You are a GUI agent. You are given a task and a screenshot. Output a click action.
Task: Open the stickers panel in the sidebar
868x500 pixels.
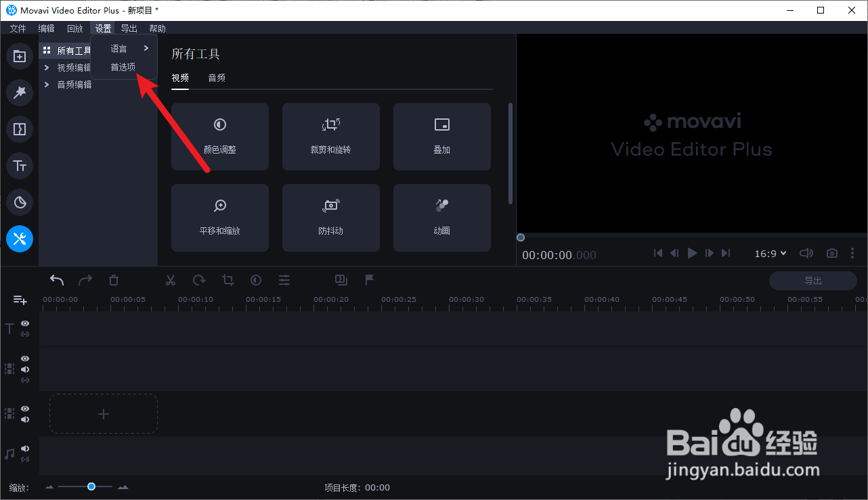pos(20,202)
